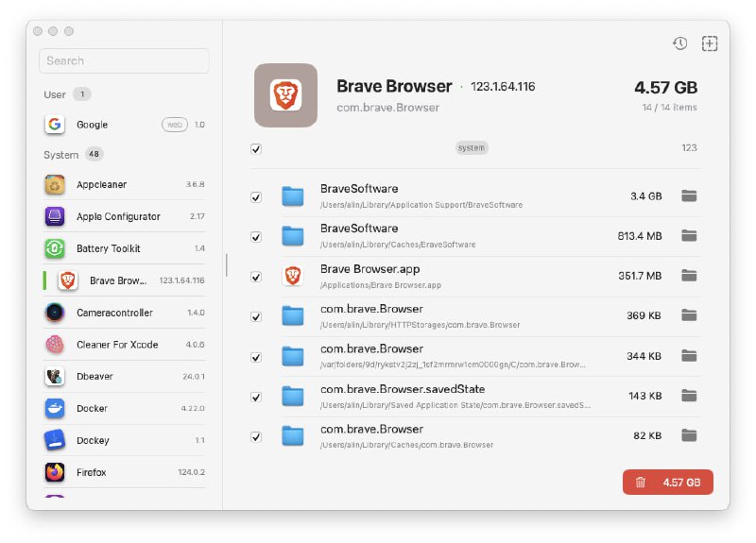Click the Docker whale icon in sidebar
This screenshot has height=543, width=756.
pos(55,409)
